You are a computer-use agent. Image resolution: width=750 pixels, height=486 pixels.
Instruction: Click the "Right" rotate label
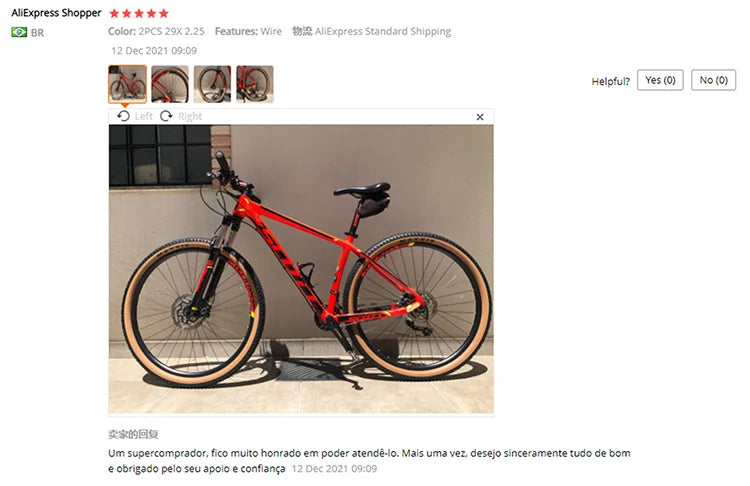[x=190, y=116]
